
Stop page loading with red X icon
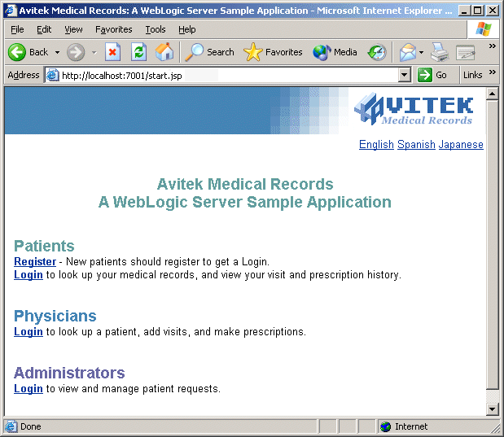113,52
